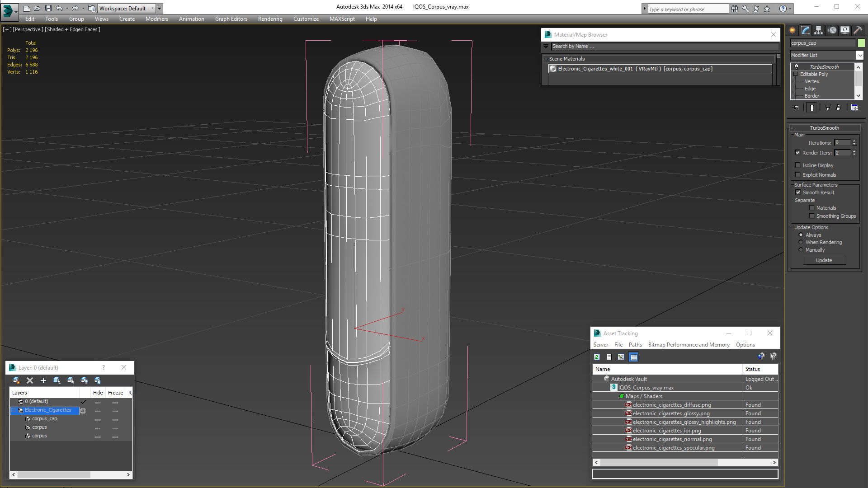Click Freeze/Unfreeze All Layers icon
868x488 pixels.
(98, 380)
